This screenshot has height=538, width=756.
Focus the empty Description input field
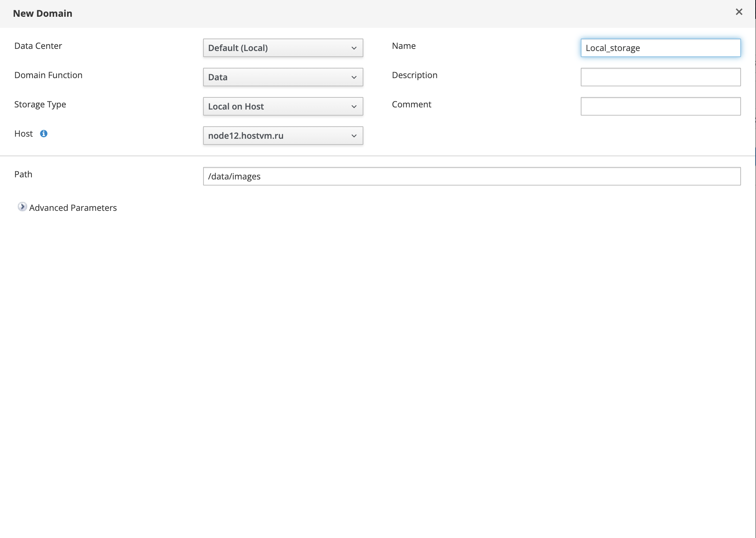click(660, 77)
